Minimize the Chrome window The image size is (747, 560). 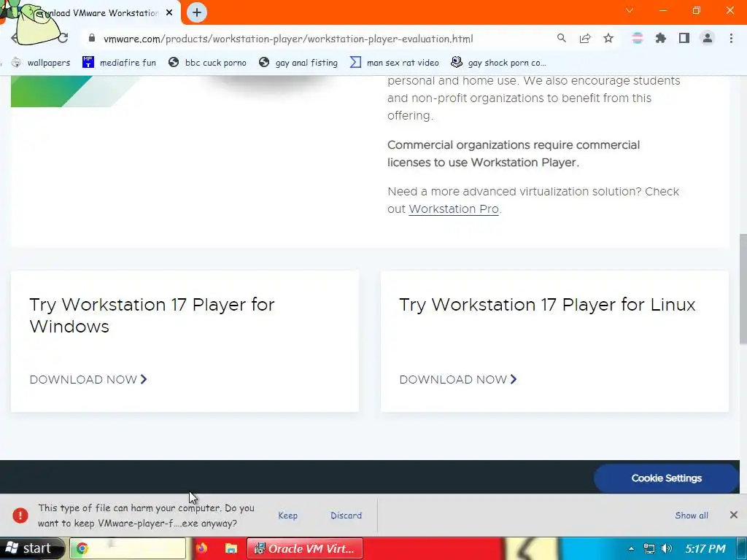click(663, 10)
